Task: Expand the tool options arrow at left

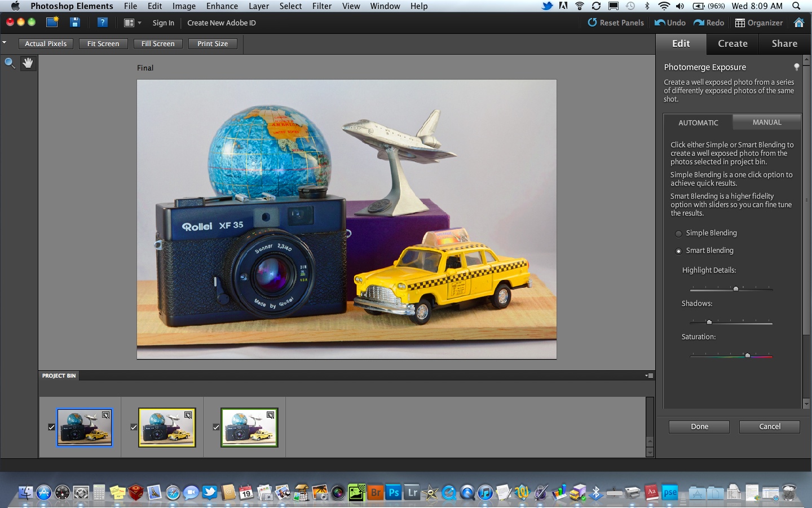Action: coord(5,43)
